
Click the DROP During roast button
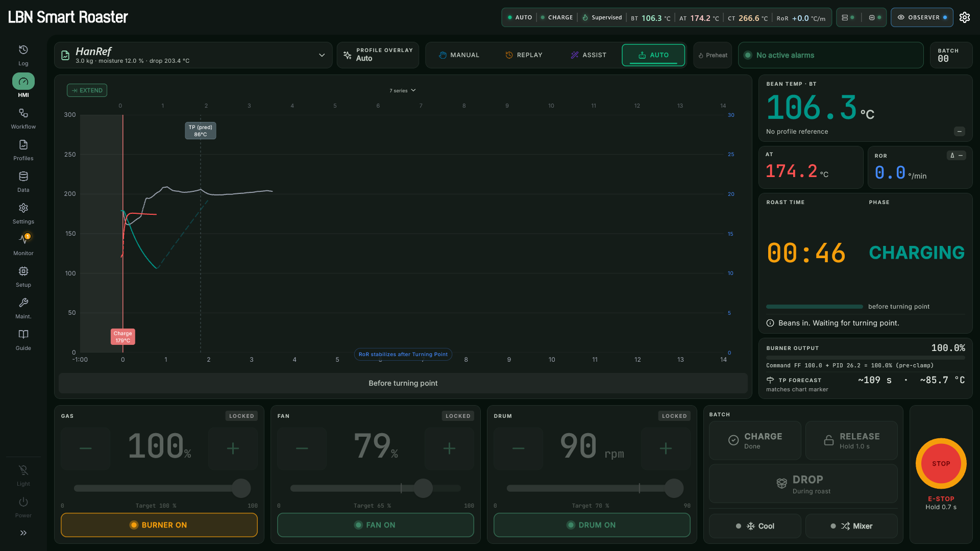point(803,484)
